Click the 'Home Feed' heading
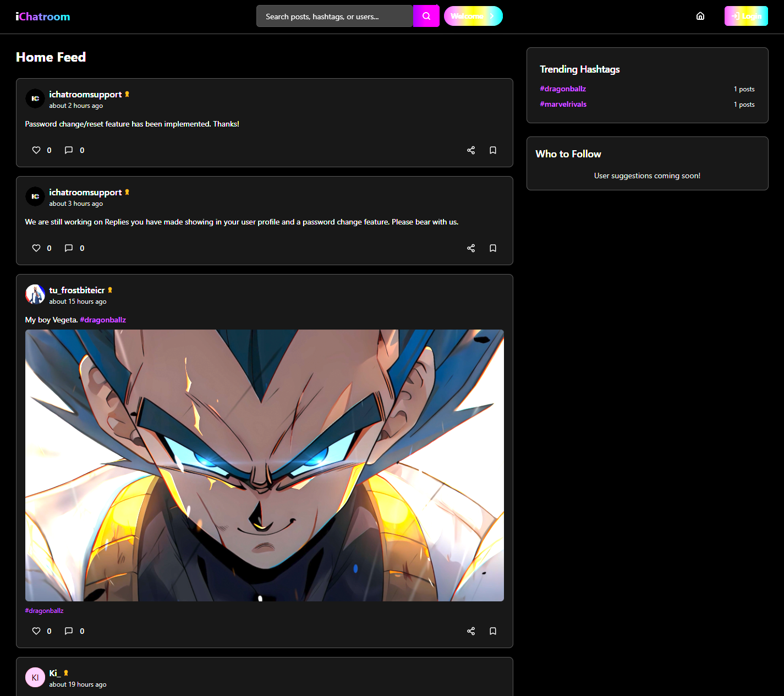 point(51,57)
